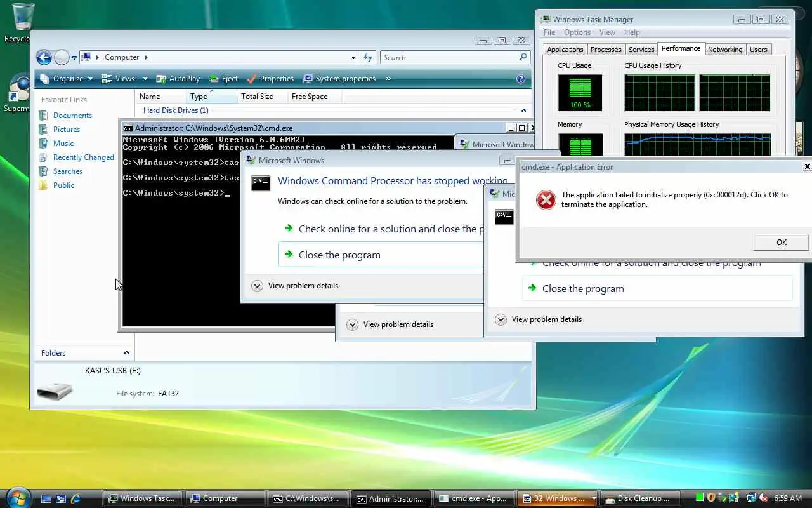The image size is (812, 508).
Task: Collapse the Hard Disk Drives group
Action: [523, 110]
